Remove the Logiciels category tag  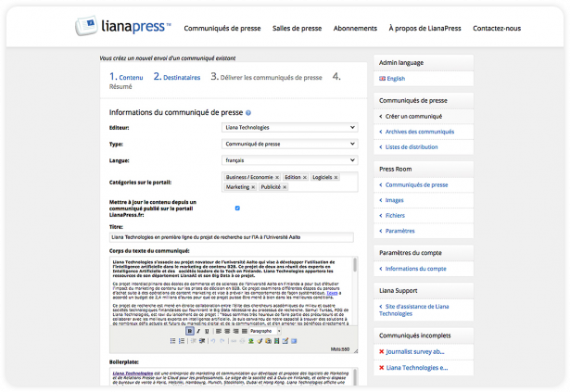336,177
